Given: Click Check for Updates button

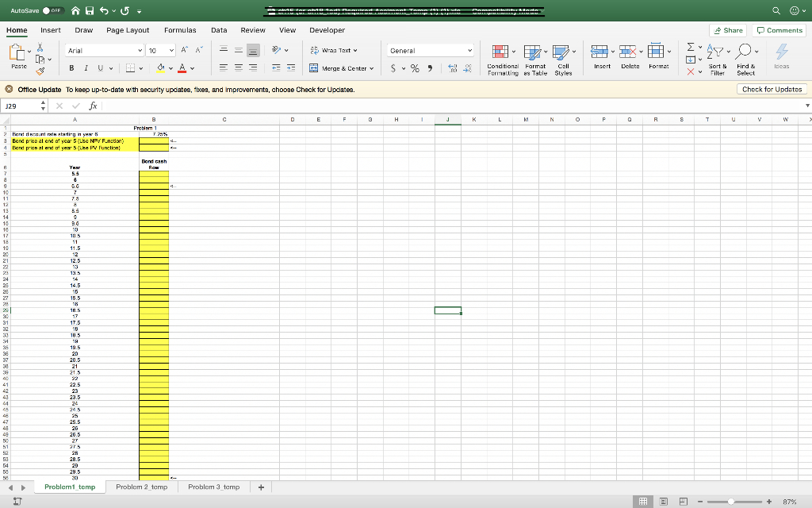Looking at the screenshot, I should pos(772,89).
